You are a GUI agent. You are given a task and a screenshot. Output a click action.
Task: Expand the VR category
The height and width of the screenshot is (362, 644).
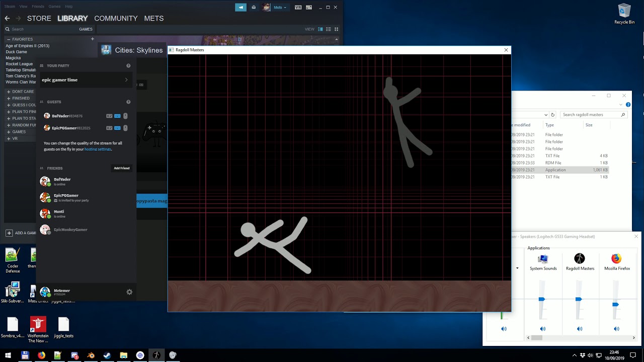tap(9, 138)
